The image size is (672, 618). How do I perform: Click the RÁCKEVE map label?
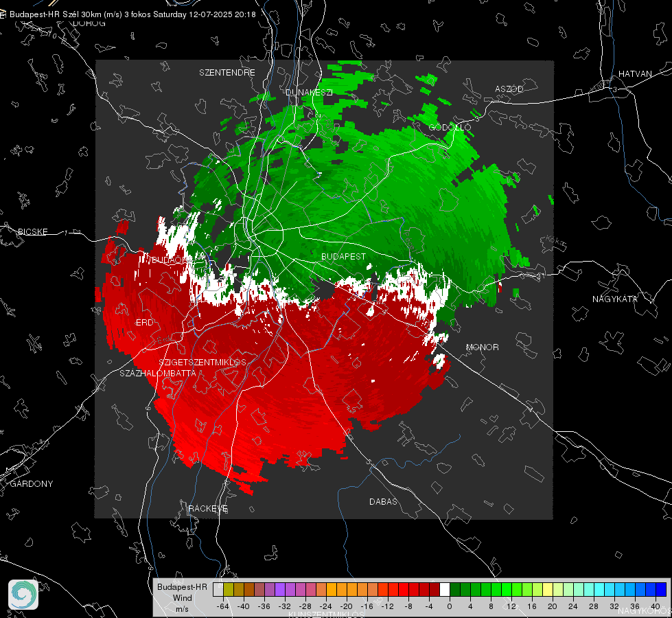(208, 508)
